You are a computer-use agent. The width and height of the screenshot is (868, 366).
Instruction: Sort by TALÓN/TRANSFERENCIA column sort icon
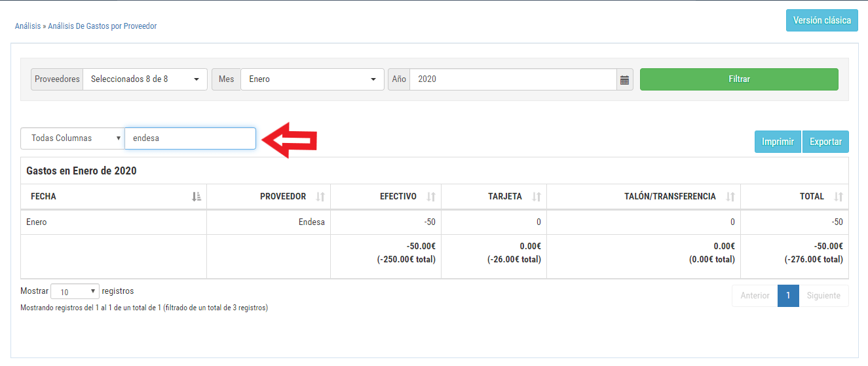pos(730,197)
